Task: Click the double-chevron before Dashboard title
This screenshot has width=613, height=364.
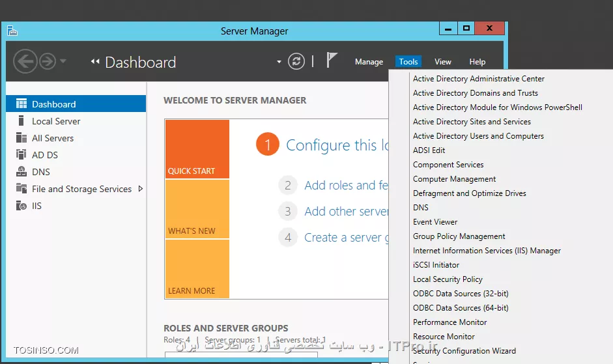Action: 95,61
